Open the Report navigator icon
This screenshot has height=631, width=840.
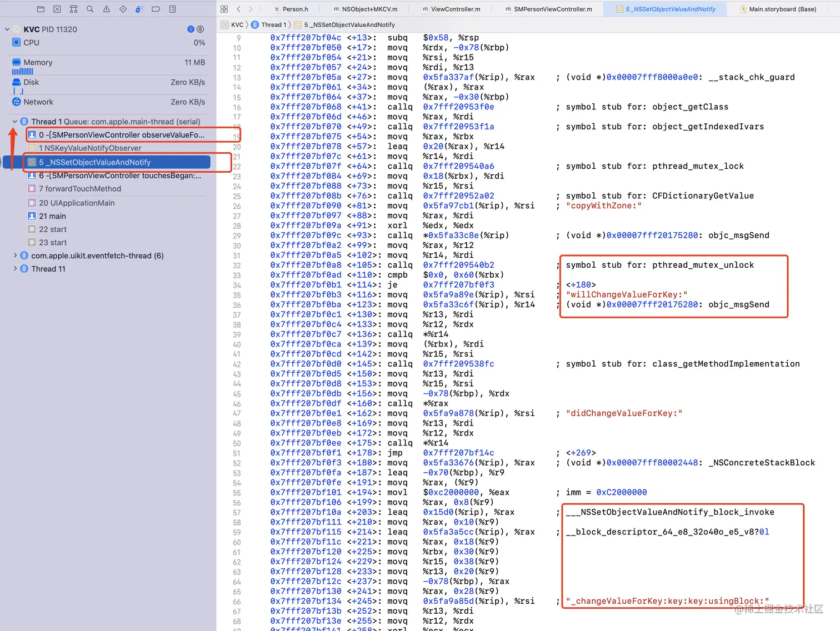coord(172,9)
